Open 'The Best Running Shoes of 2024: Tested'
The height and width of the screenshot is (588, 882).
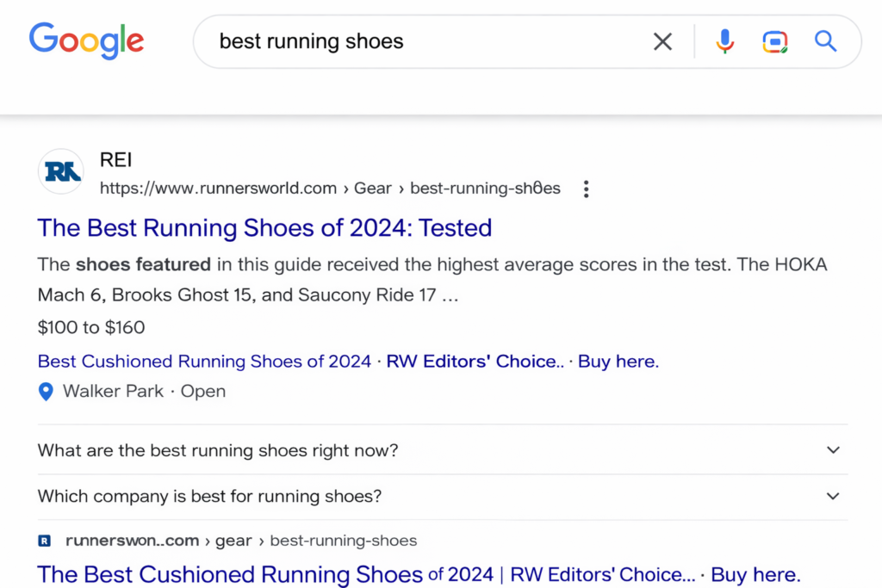click(x=264, y=228)
